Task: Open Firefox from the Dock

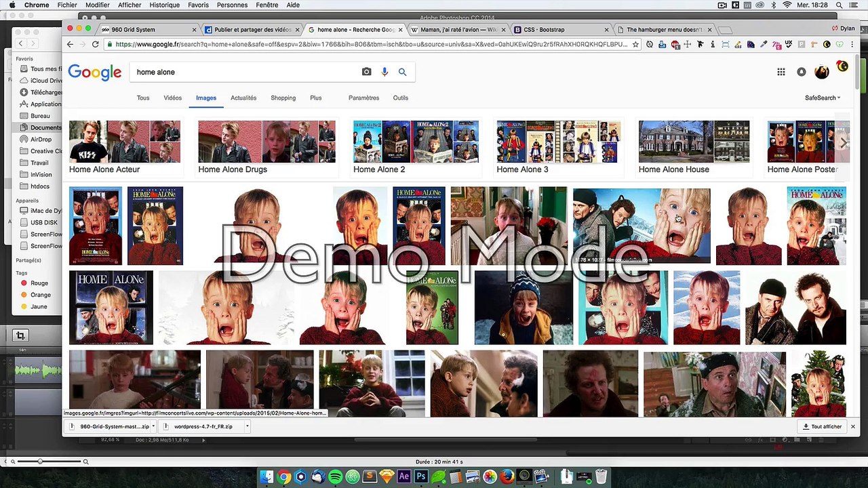Action: coord(507,476)
